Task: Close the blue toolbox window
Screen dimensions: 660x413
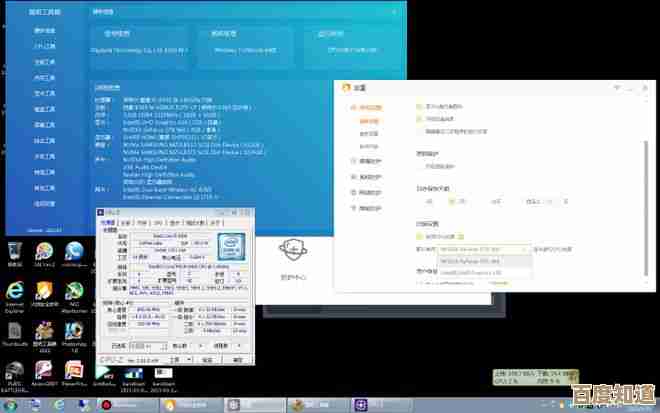Action: pos(394,12)
